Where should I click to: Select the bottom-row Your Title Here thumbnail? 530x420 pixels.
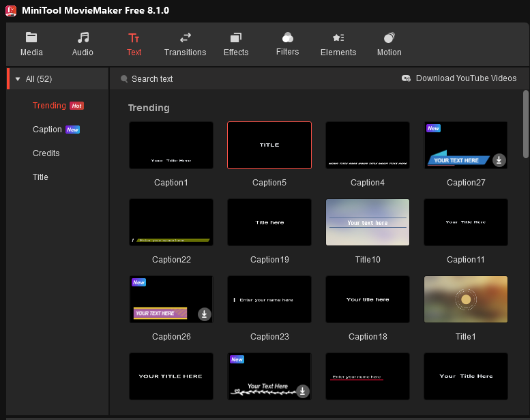(466, 376)
